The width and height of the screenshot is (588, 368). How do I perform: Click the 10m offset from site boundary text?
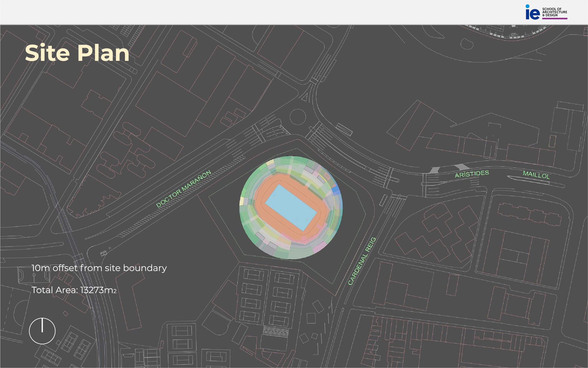click(x=99, y=268)
